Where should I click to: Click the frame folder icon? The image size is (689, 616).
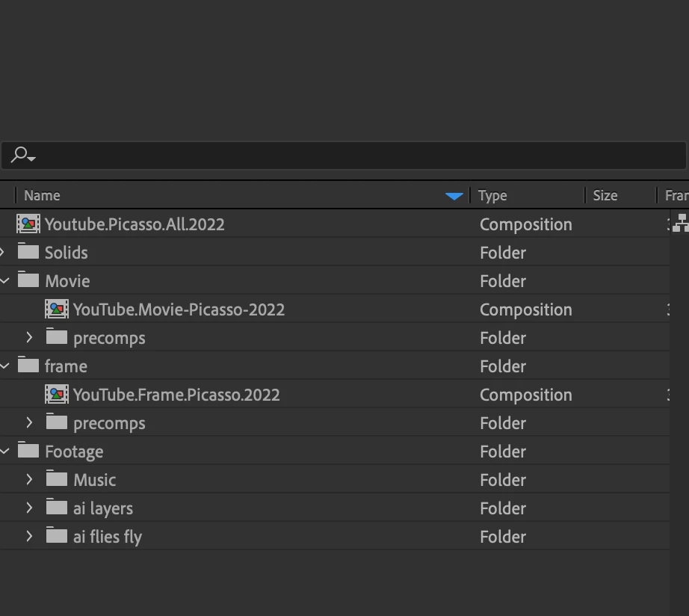[28, 365]
